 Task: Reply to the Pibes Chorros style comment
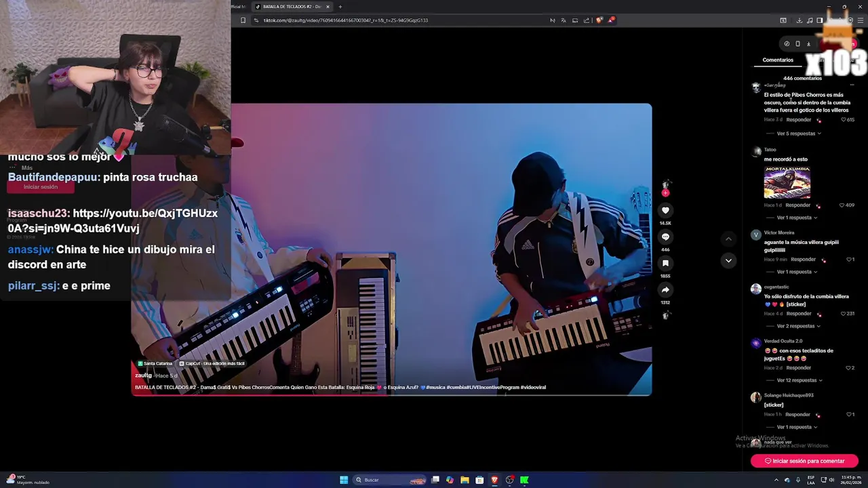pyautogui.click(x=799, y=120)
